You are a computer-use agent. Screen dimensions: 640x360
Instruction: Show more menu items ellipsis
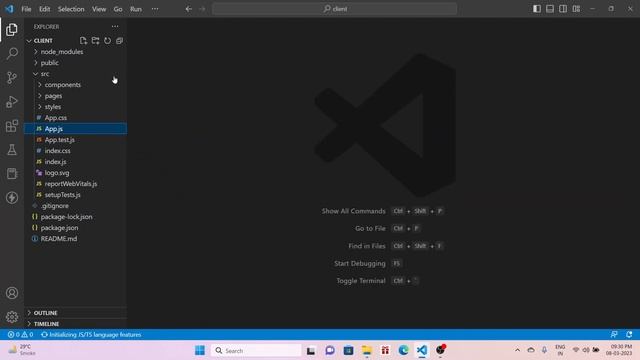coord(155,9)
